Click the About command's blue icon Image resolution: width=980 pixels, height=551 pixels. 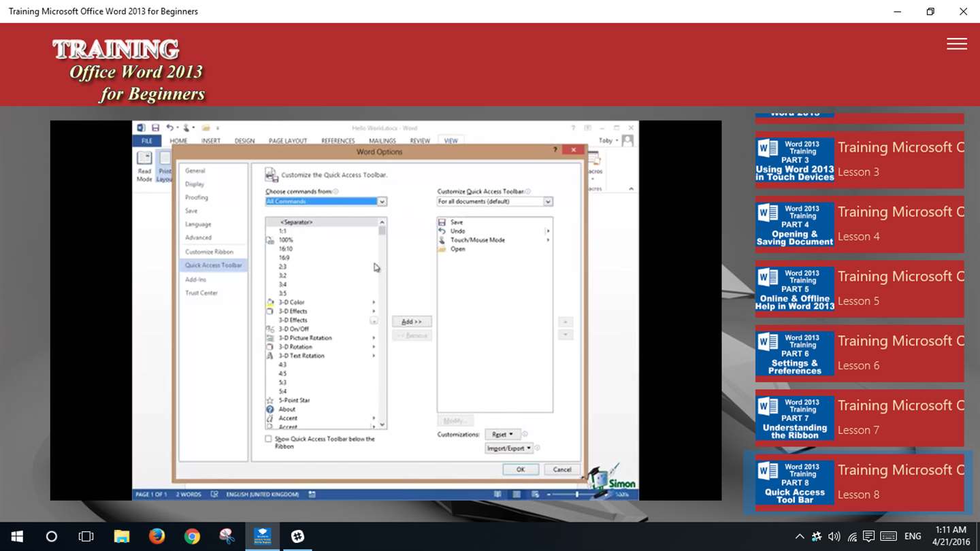point(270,410)
